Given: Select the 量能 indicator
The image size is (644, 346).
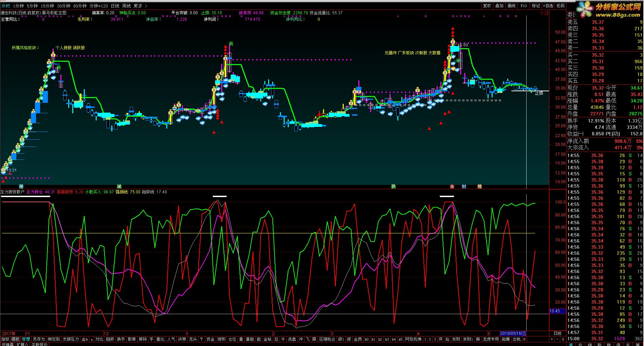Looking at the screenshot, I should 250,339.
